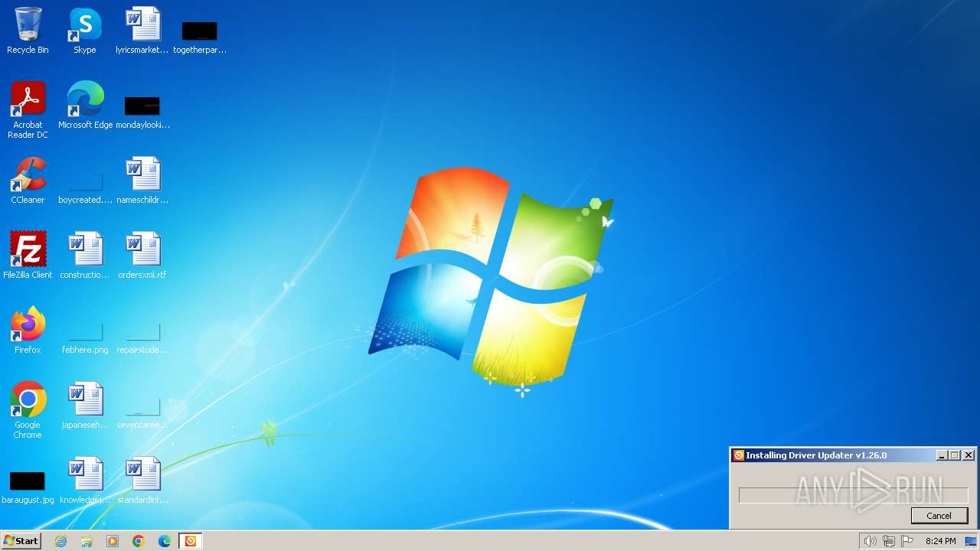Click the Installing Driver Updater title bar
980x551 pixels.
[853, 455]
